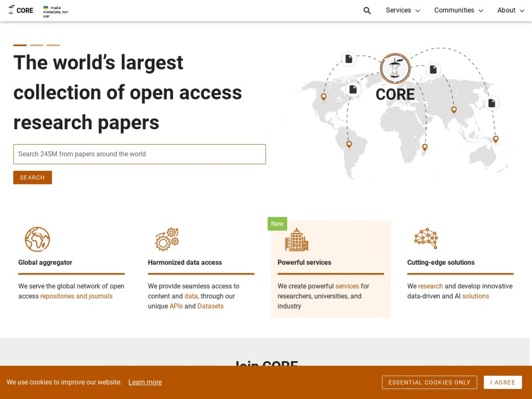Click the Cutting-edge solutions heading
This screenshot has width=532, height=399.
pos(440,263)
